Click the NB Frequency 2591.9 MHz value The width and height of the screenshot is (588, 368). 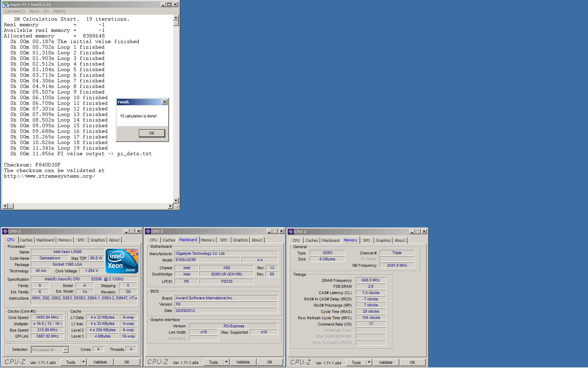[397, 265]
